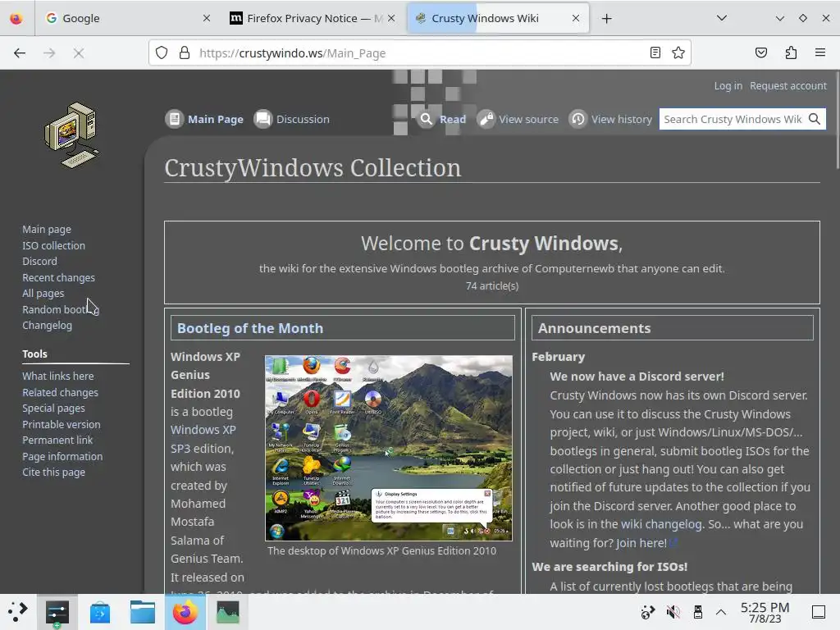840x630 pixels.
Task: Open the Changelog sidebar link
Action: [x=47, y=325]
